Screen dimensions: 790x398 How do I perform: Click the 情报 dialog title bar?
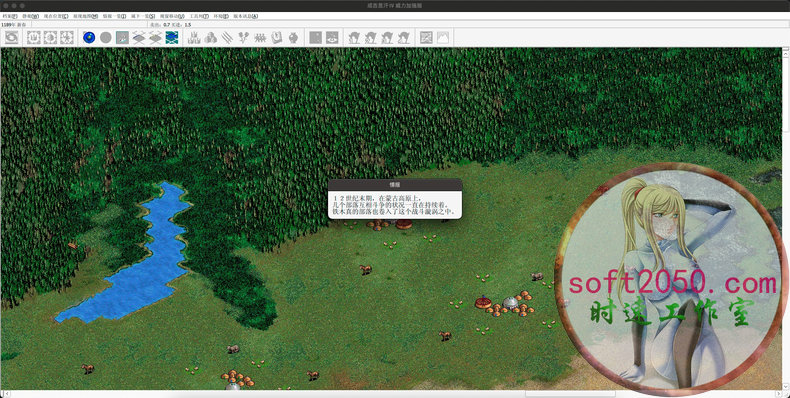[395, 184]
